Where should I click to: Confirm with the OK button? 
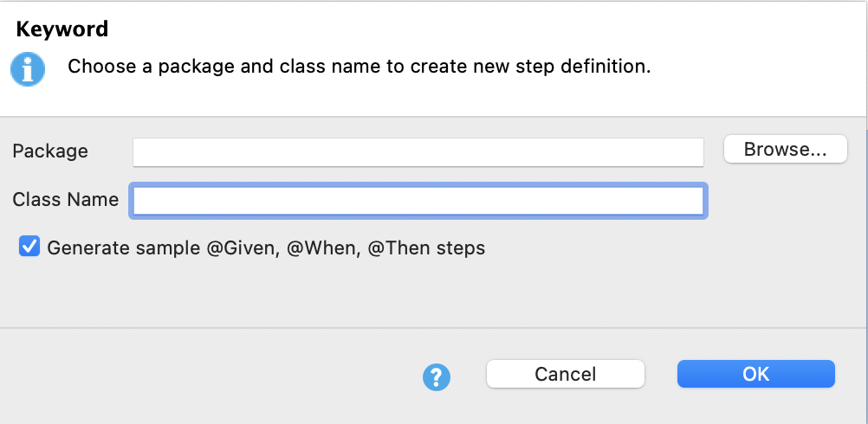[755, 374]
